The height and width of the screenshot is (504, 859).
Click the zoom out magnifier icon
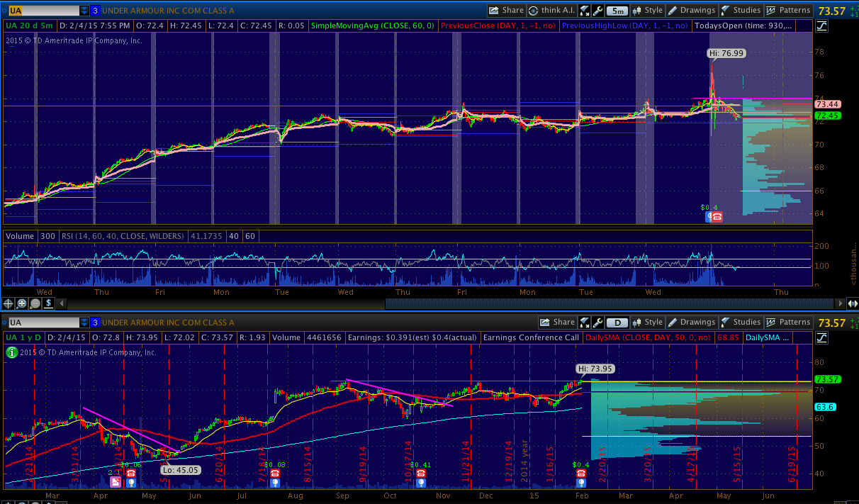pyautogui.click(x=35, y=303)
